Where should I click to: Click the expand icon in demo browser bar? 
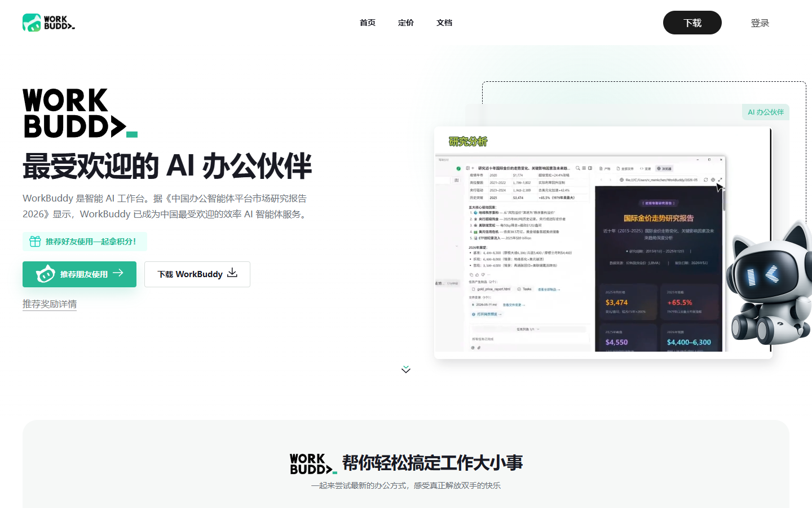coord(720,179)
